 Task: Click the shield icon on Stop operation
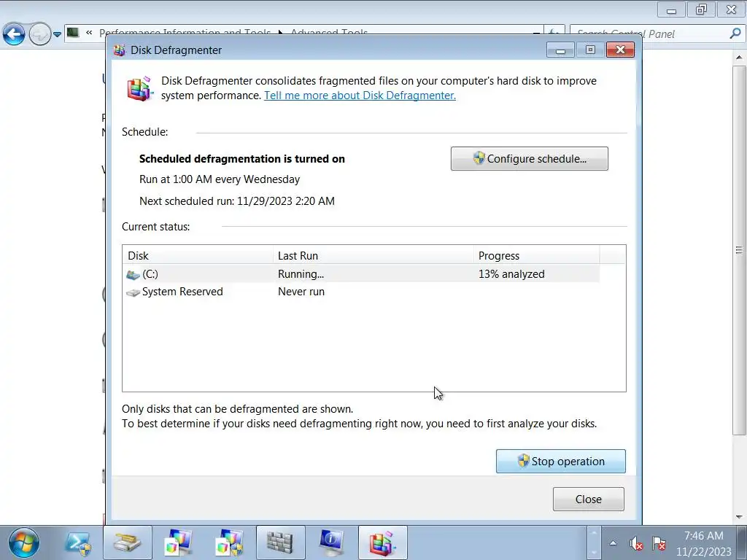(x=523, y=461)
